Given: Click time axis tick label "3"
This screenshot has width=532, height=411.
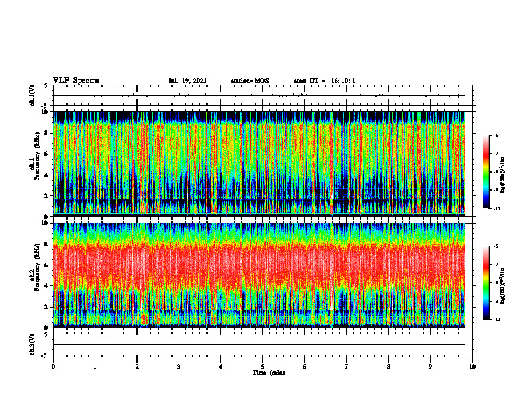Looking at the screenshot, I should (x=179, y=367).
